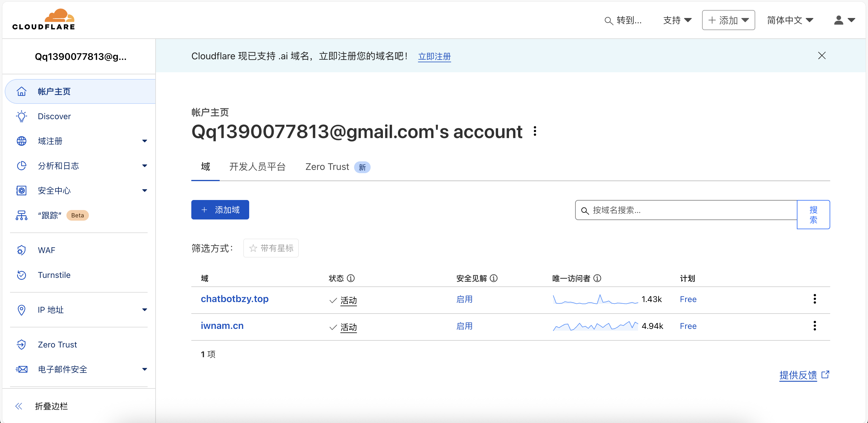The width and height of the screenshot is (868, 423).
Task: Expand the IP 地址 sidebar section arrow
Action: [x=145, y=310]
